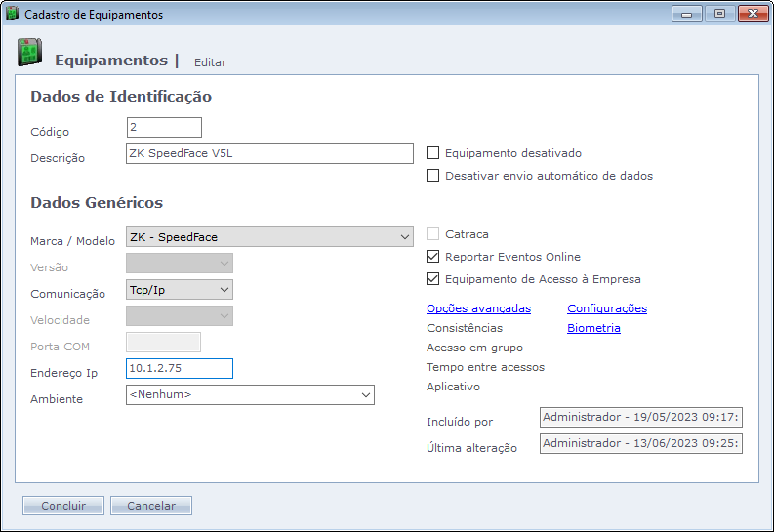The height and width of the screenshot is (532, 774).
Task: Toggle Equipamento de Acesso à Empresa
Action: click(433, 279)
